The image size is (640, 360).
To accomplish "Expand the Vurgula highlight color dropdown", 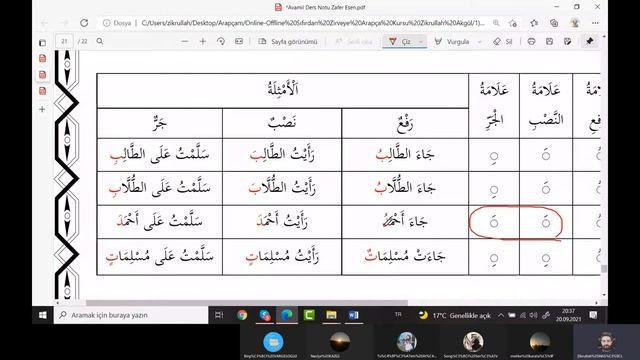I will pos(480,42).
